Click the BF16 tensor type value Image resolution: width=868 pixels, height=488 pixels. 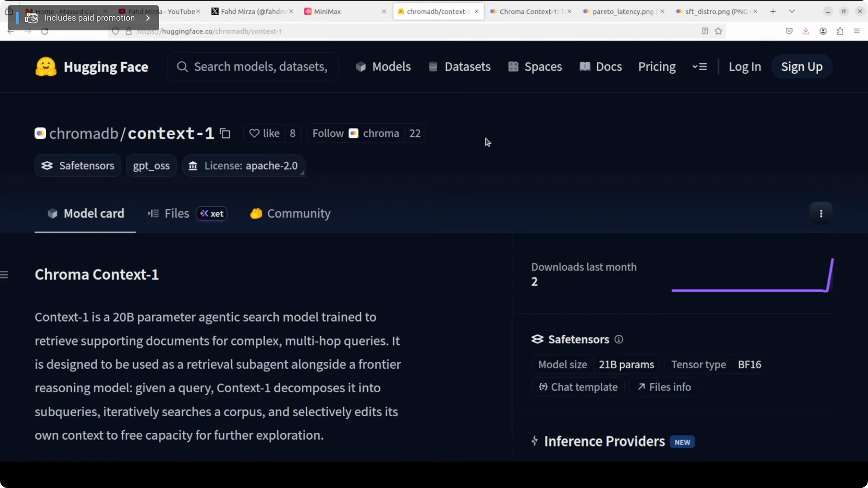pos(750,365)
